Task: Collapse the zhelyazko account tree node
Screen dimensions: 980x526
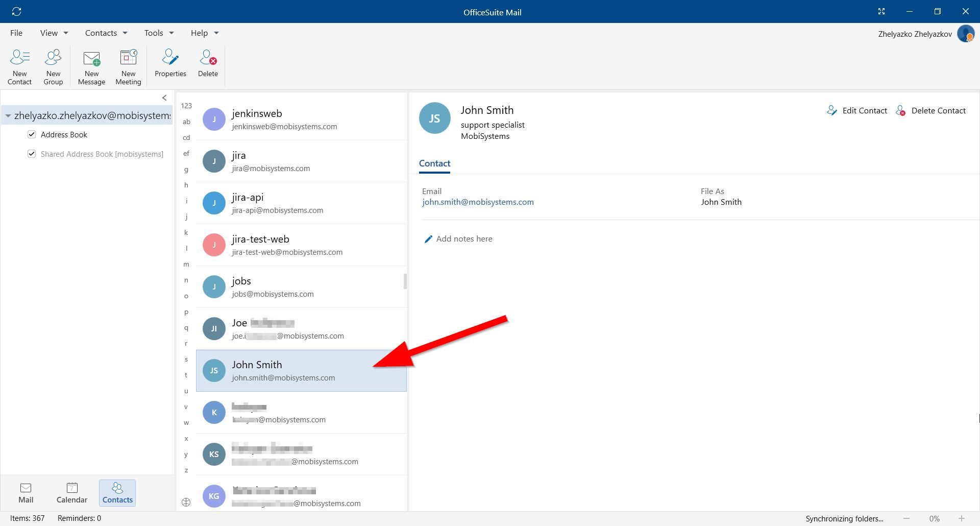Action: click(8, 116)
